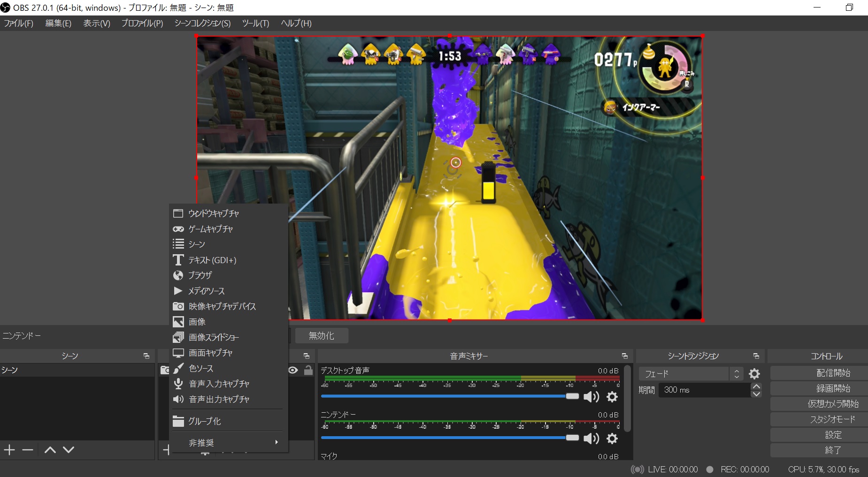Undock the シーン panel

pyautogui.click(x=146, y=356)
